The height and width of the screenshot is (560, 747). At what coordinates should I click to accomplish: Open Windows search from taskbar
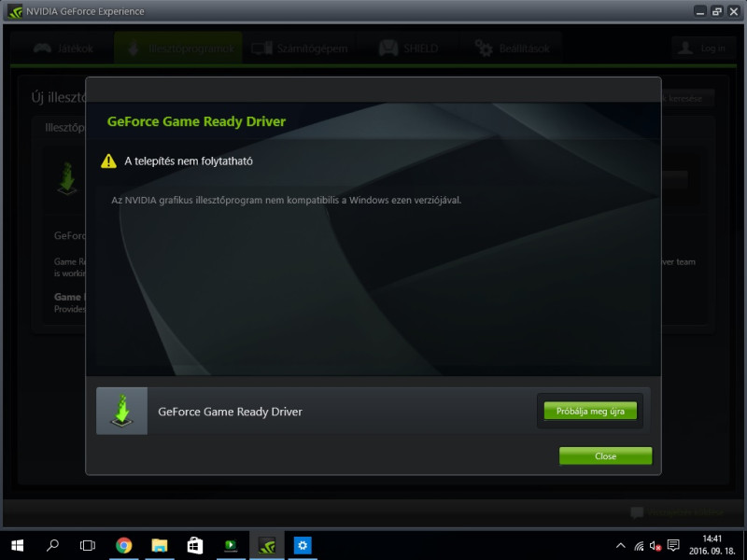pyautogui.click(x=52, y=545)
